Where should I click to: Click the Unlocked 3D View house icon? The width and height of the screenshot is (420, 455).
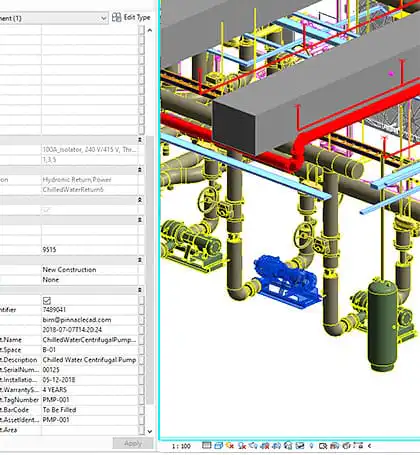(288, 446)
